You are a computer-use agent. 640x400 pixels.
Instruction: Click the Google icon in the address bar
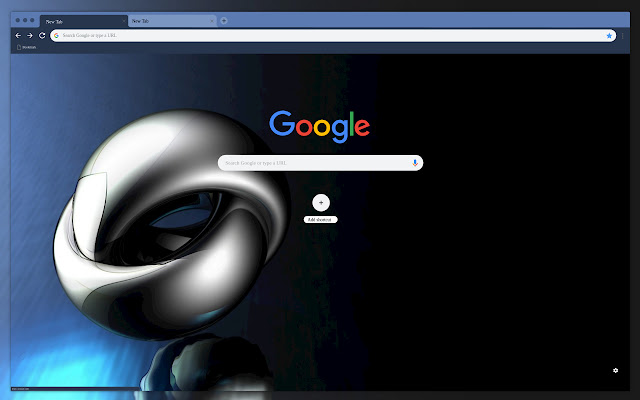pyautogui.click(x=56, y=36)
